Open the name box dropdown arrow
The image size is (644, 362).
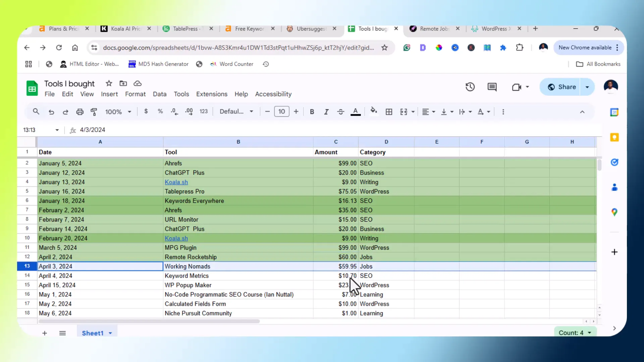click(x=57, y=130)
